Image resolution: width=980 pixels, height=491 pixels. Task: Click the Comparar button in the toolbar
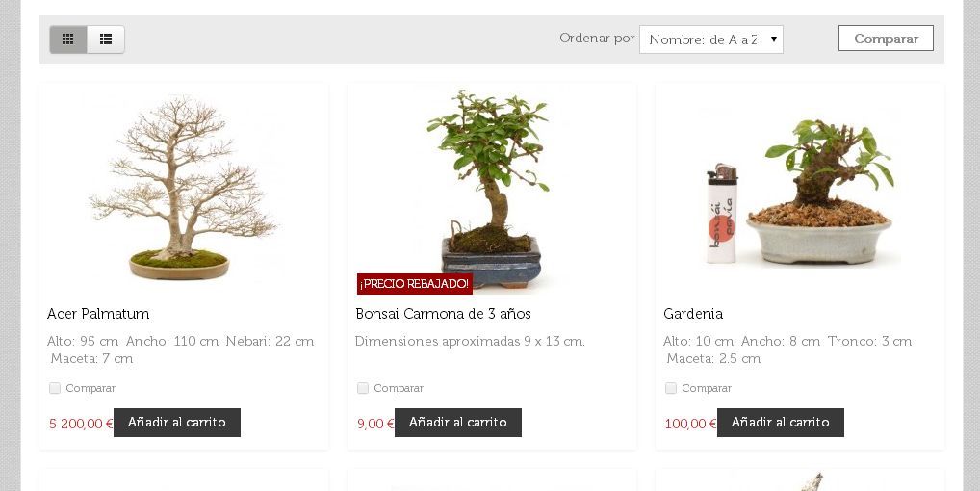886,39
